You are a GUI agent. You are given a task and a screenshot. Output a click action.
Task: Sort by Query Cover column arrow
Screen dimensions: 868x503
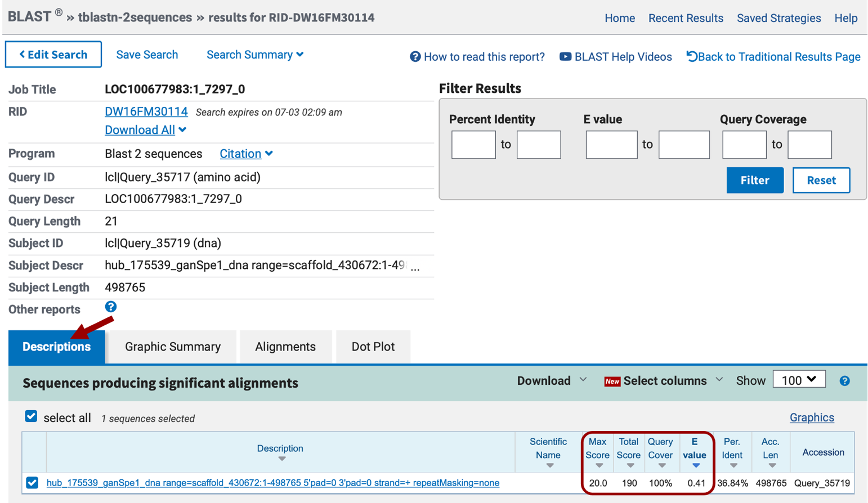point(662,465)
